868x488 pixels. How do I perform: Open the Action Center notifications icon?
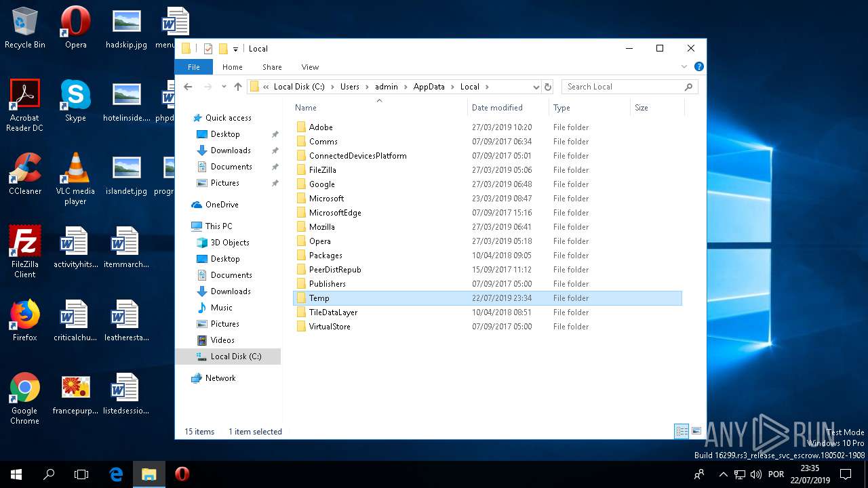pos(846,474)
